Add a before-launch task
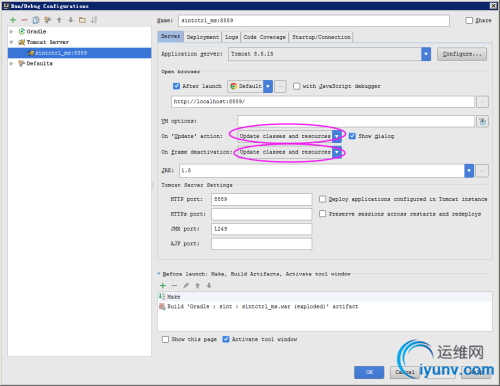 coord(163,285)
